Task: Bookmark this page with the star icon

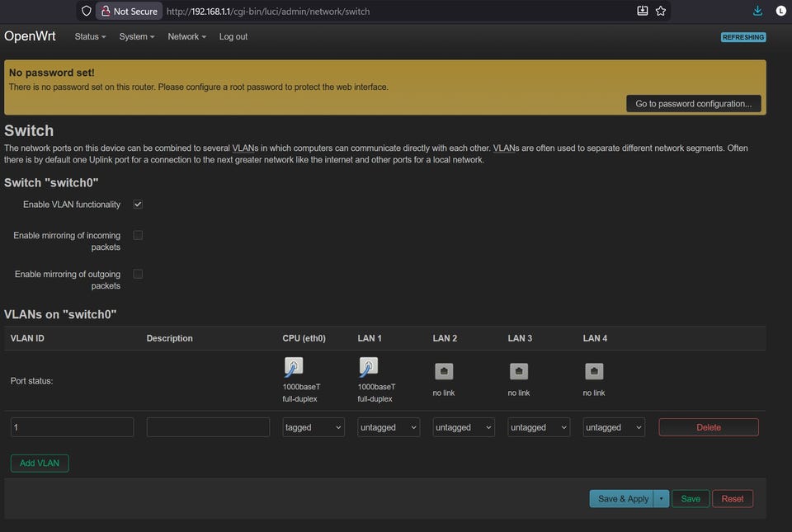Action: pos(661,12)
